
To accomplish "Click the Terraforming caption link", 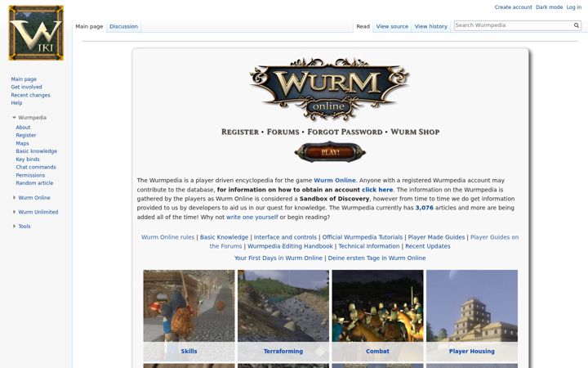I will [x=283, y=351].
